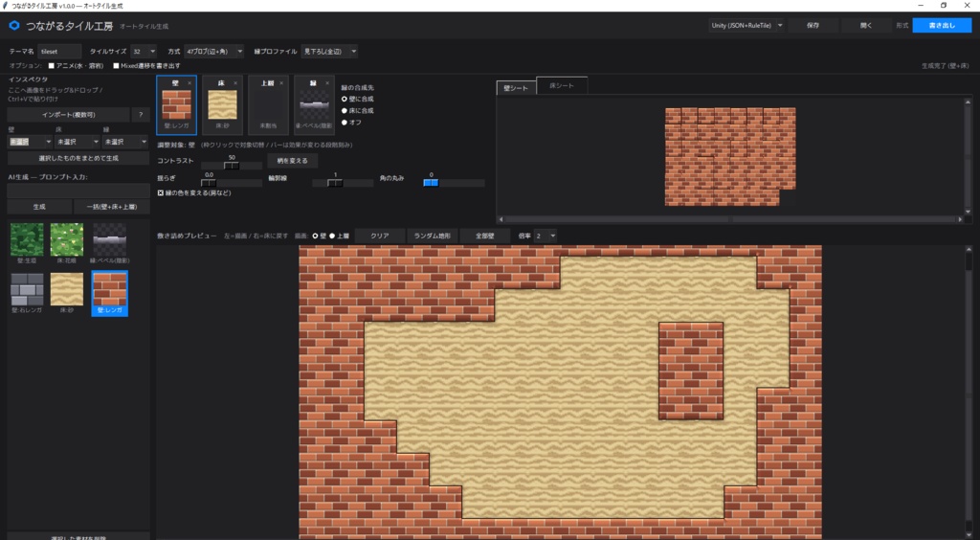Image resolution: width=980 pixels, height=540 pixels.
Task: Clear the 上層 slot with its x icon
Action: (281, 83)
